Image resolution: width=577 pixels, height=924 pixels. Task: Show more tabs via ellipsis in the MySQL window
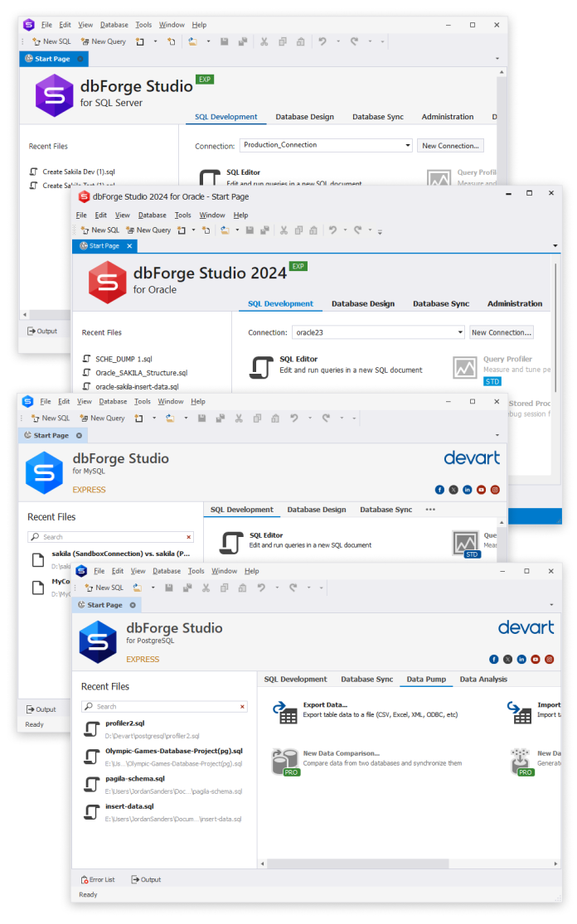pyautogui.click(x=430, y=510)
